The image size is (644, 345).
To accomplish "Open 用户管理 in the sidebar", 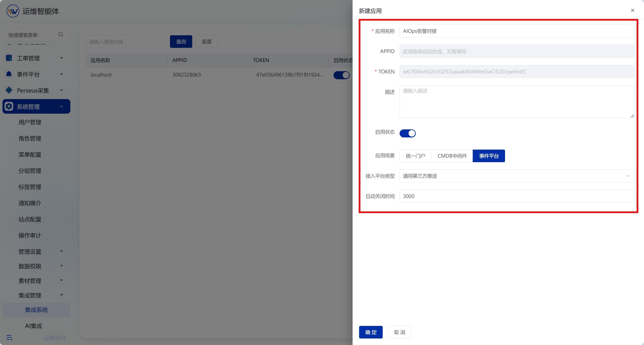I will pyautogui.click(x=30, y=122).
